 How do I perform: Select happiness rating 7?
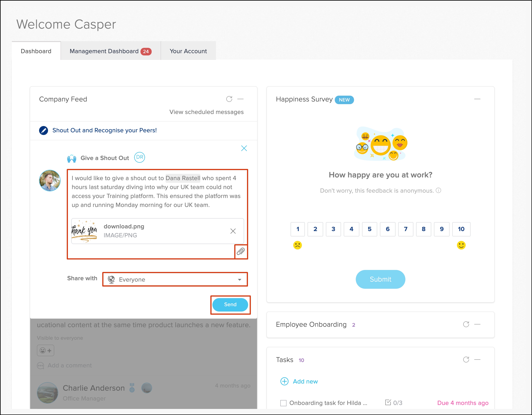(x=406, y=229)
